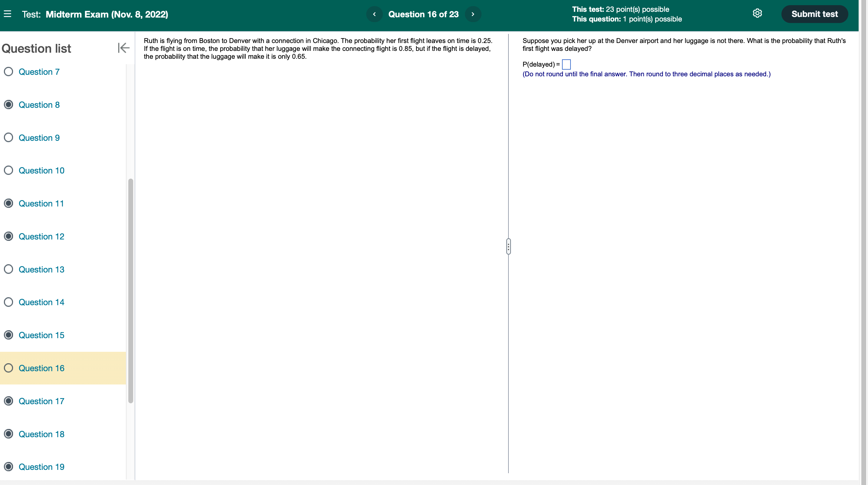The height and width of the screenshot is (485, 868).
Task: Open the settings gear
Action: [x=758, y=14]
